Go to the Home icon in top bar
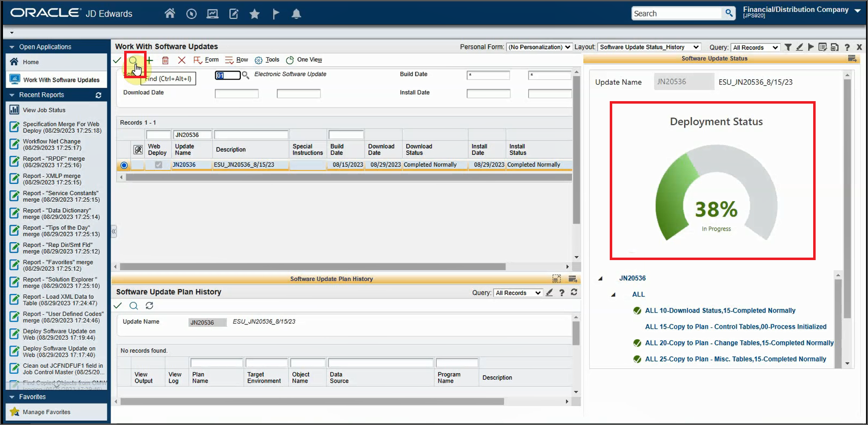The width and height of the screenshot is (868, 425). click(x=170, y=13)
